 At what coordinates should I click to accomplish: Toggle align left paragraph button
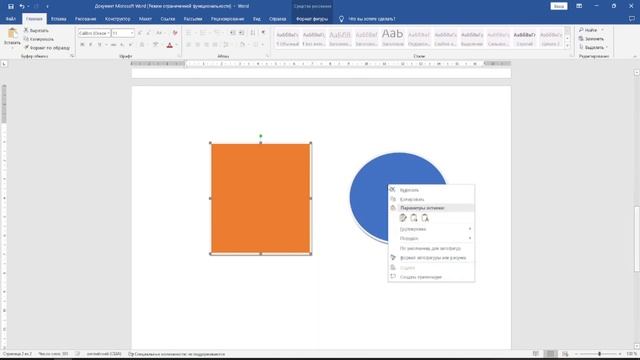[x=188, y=45]
